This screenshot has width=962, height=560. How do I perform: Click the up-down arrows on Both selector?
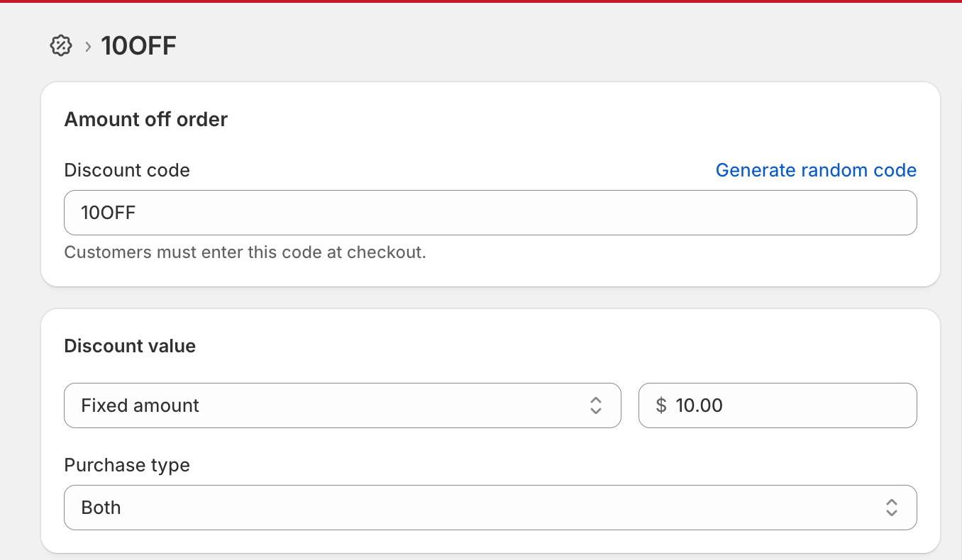tap(892, 508)
